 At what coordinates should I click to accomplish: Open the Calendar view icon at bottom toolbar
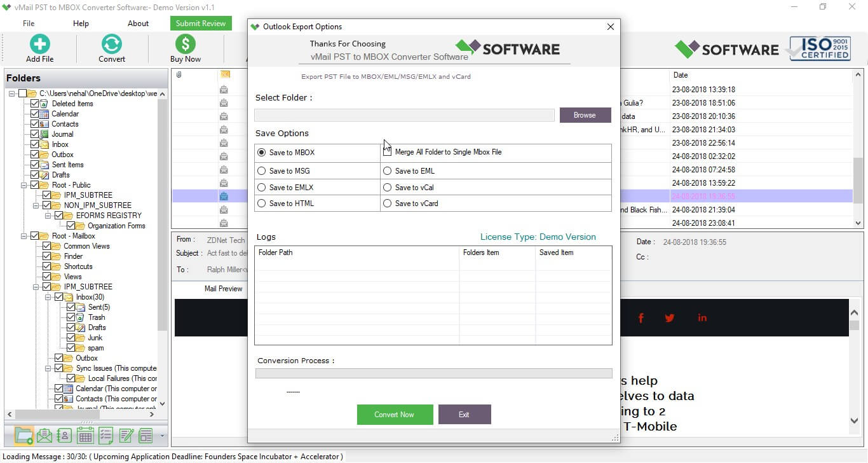pos(85,436)
